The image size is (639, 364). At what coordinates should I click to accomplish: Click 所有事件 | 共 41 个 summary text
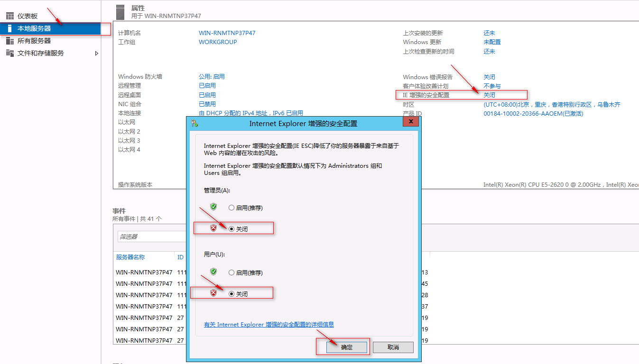click(137, 219)
